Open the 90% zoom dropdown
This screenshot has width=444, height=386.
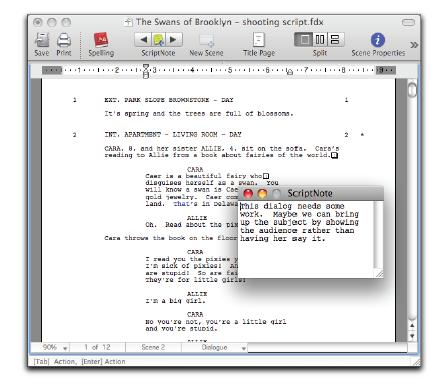pos(55,347)
